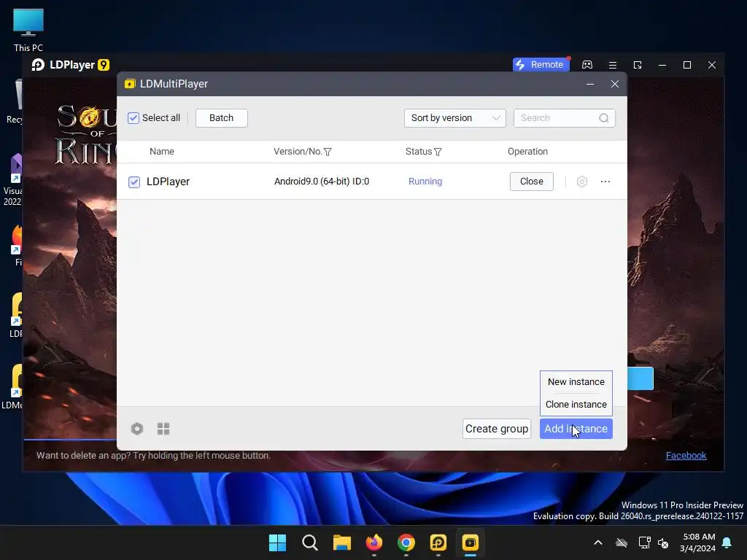Screen dimensions: 747x560
Task: Choose Clone instance from popup menu
Action: click(x=576, y=404)
